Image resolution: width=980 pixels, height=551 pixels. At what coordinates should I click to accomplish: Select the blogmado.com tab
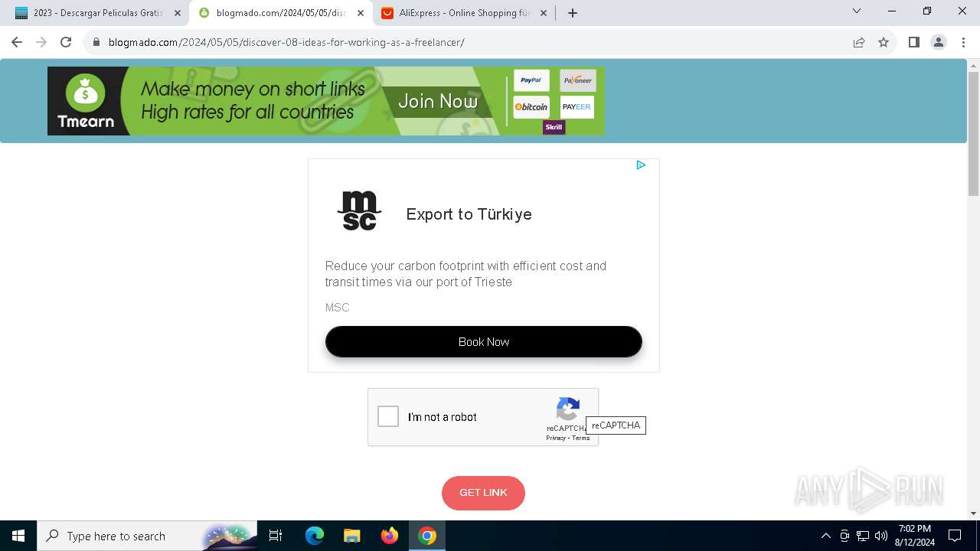tap(279, 13)
